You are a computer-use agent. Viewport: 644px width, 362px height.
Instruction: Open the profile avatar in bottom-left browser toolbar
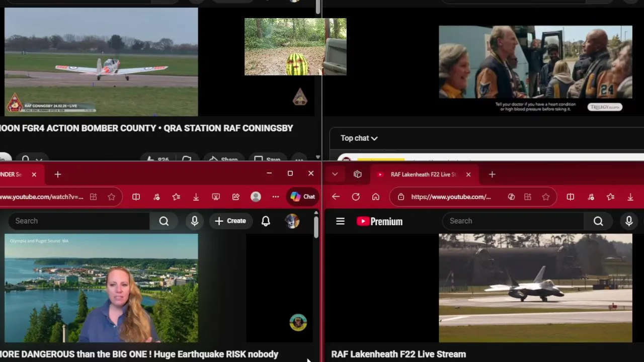(256, 197)
